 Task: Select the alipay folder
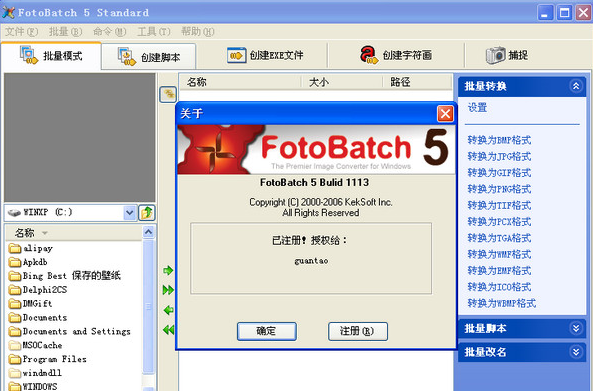tap(31, 248)
